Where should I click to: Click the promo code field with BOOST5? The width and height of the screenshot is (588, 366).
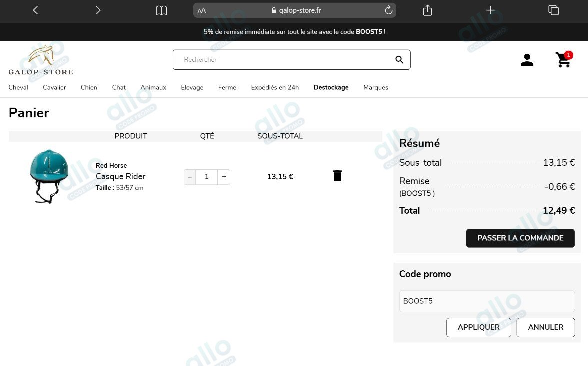487,301
